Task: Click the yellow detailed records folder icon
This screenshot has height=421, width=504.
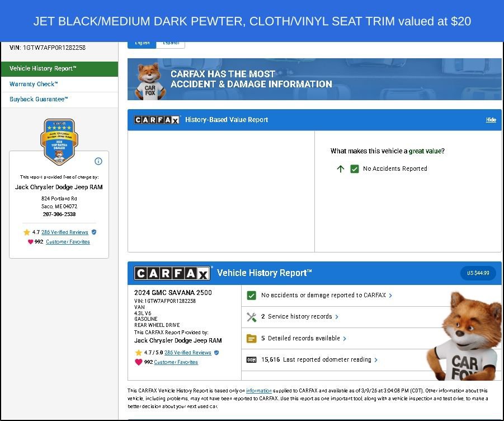Action: point(252,339)
